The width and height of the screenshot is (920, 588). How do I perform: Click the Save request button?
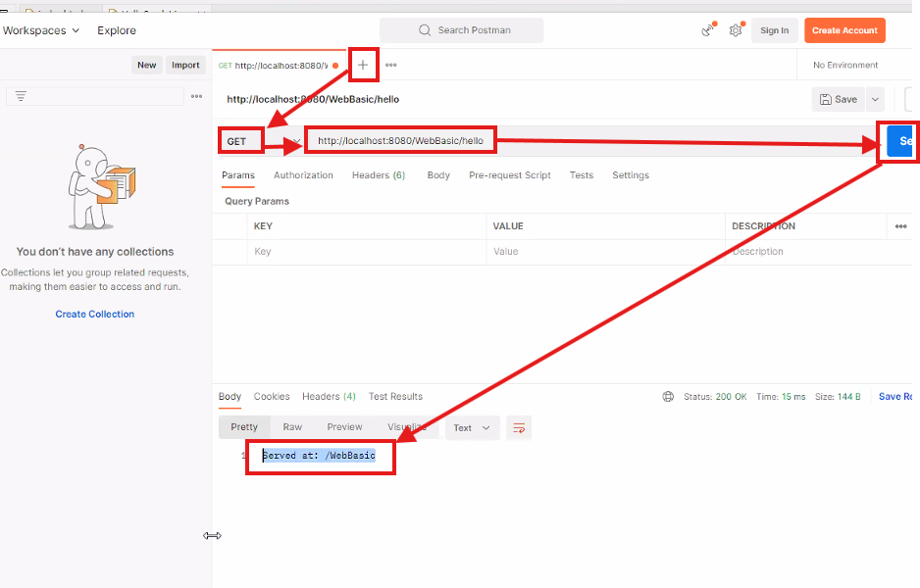839,100
